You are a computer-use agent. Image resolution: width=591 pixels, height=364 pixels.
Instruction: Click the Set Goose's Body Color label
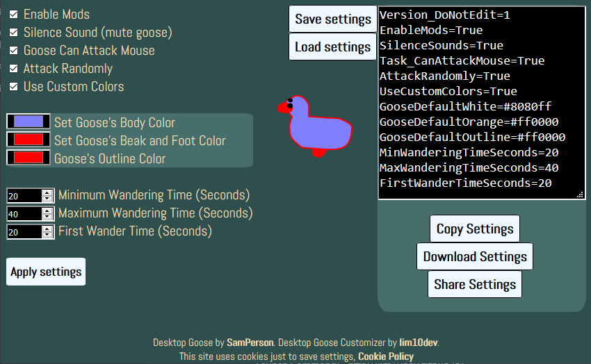115,123
